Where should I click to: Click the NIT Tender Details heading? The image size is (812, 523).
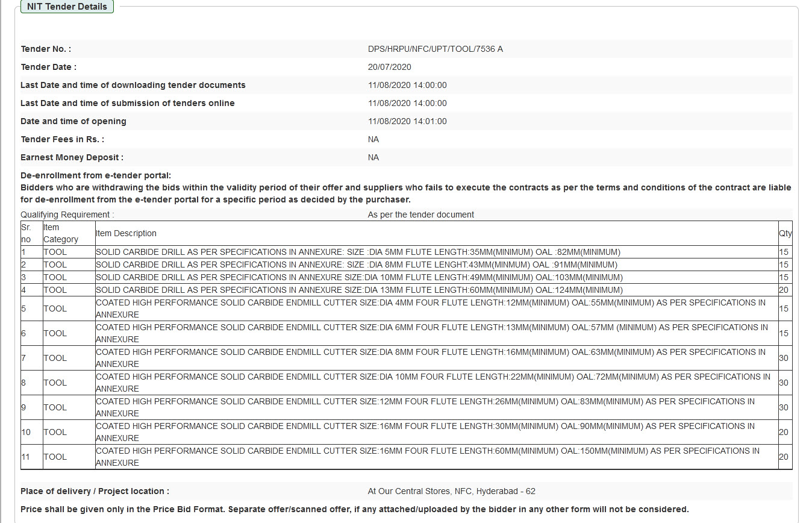coord(67,7)
